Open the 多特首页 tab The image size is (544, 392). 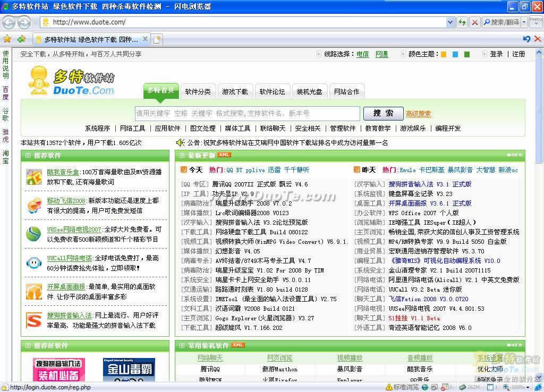point(160,90)
